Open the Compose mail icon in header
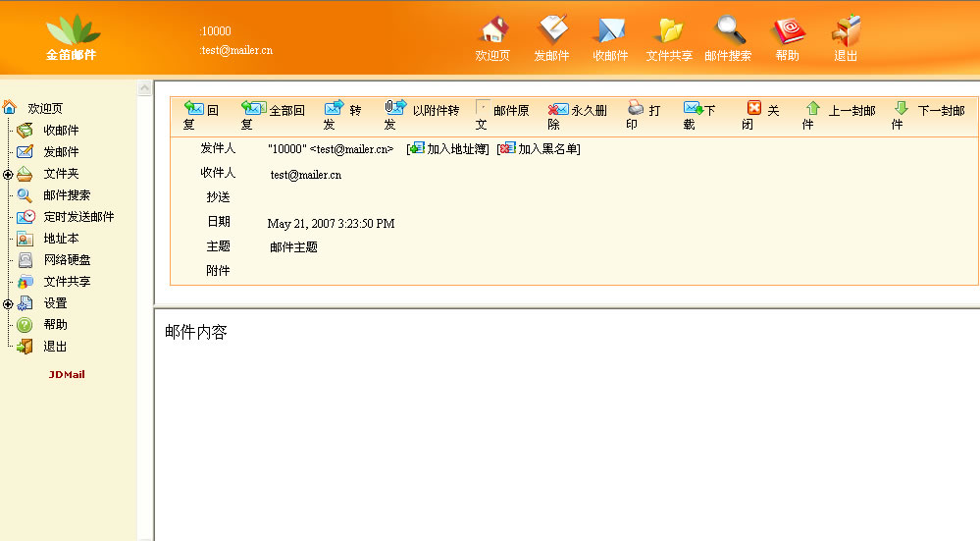The width and height of the screenshot is (980, 541). 552,31
